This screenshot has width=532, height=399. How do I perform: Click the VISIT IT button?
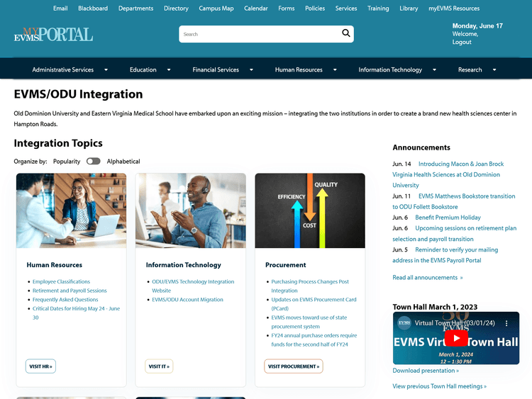point(159,366)
